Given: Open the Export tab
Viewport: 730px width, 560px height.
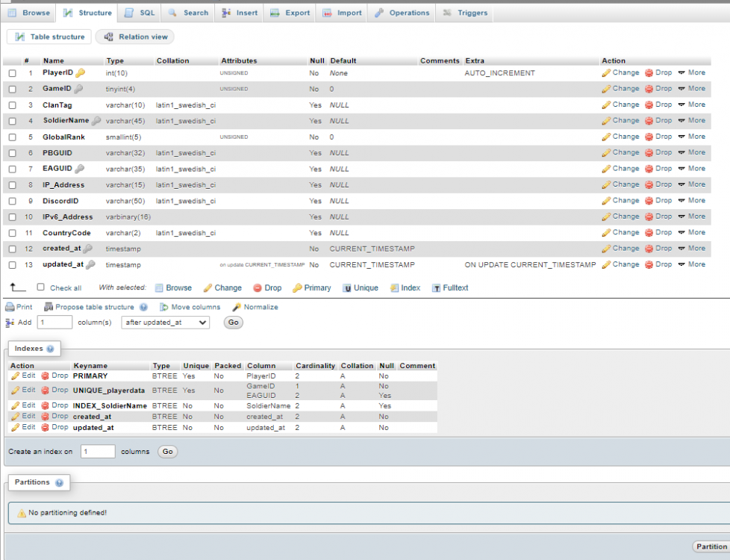Looking at the screenshot, I should (x=290, y=13).
